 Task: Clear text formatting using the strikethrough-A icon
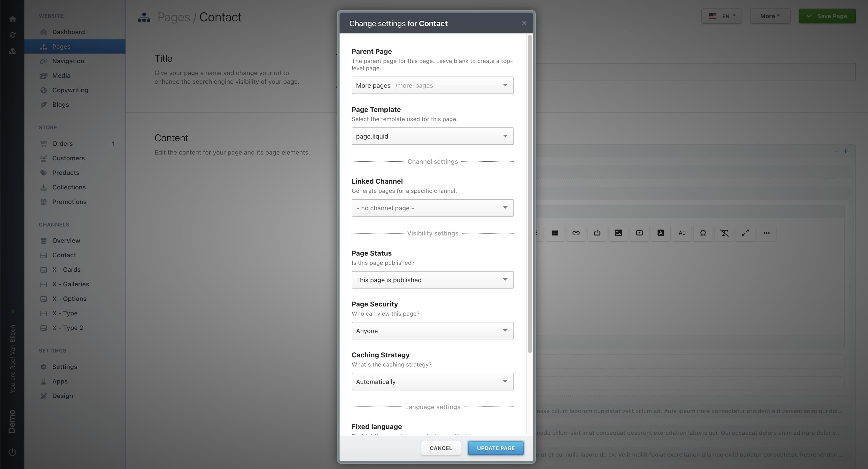[724, 233]
